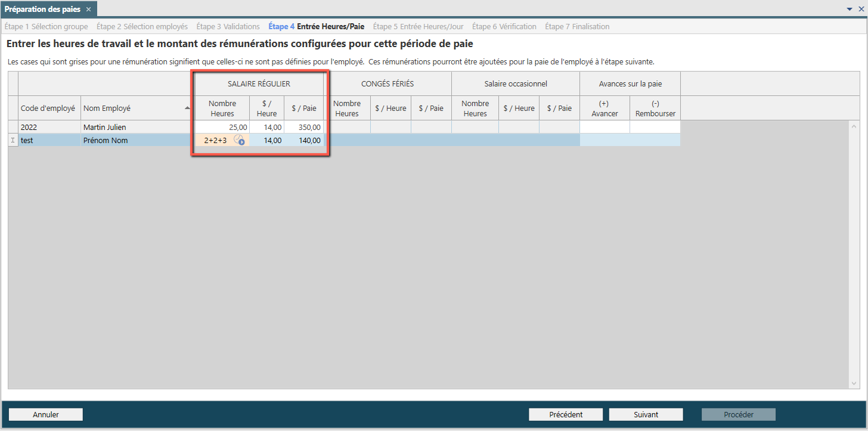Select the Prénom Nom name cell

pyautogui.click(x=138, y=141)
